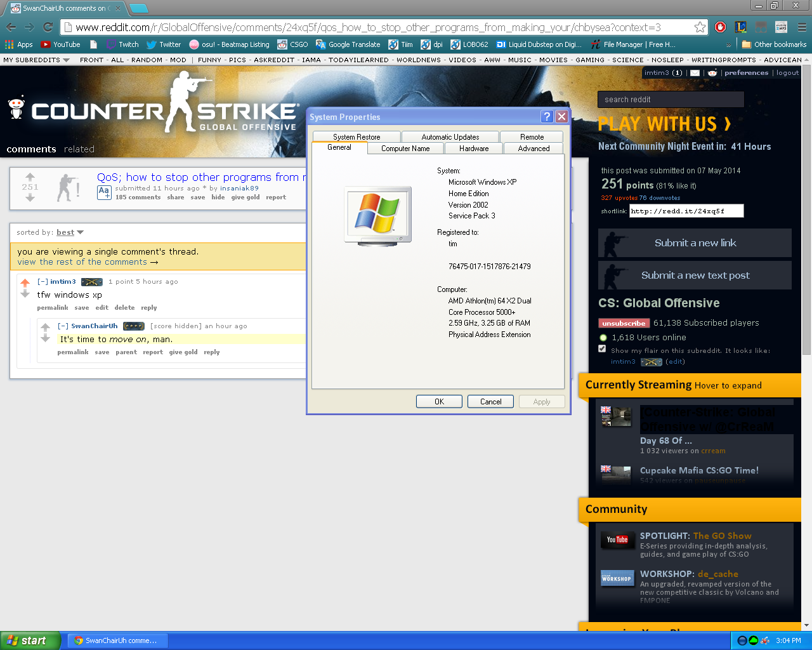Upvote SwanChairUh's comment

(45, 327)
